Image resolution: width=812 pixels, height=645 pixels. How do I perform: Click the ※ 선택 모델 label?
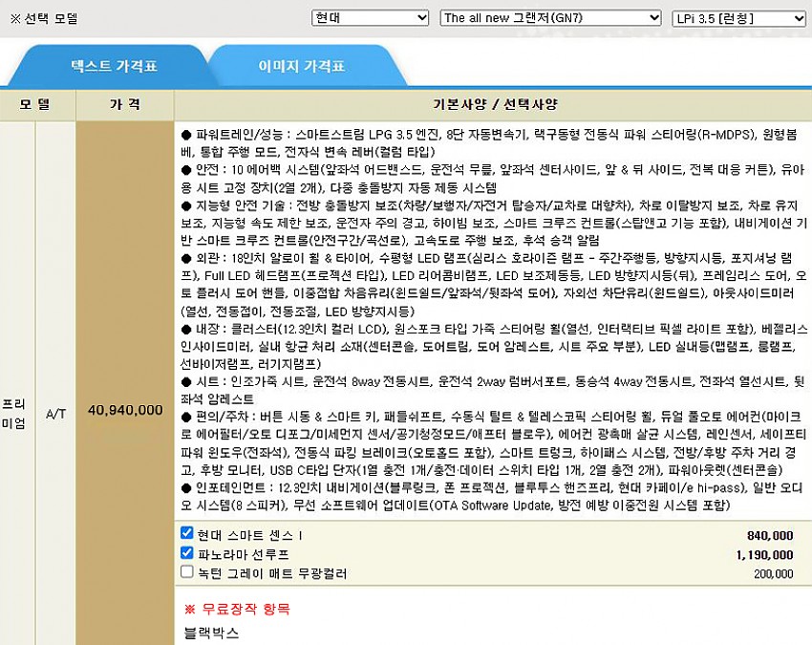click(42, 18)
